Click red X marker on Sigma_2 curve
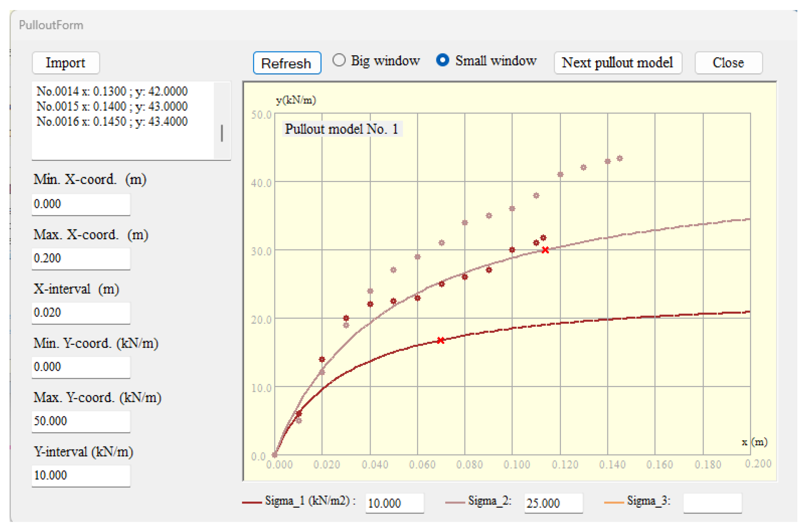Image resolution: width=807 pixels, height=532 pixels. (x=545, y=250)
